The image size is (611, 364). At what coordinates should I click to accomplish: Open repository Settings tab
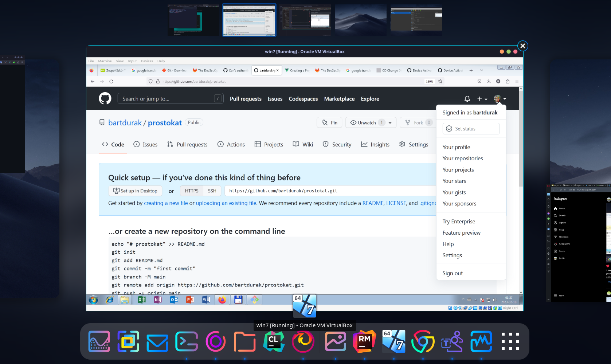[x=414, y=145]
